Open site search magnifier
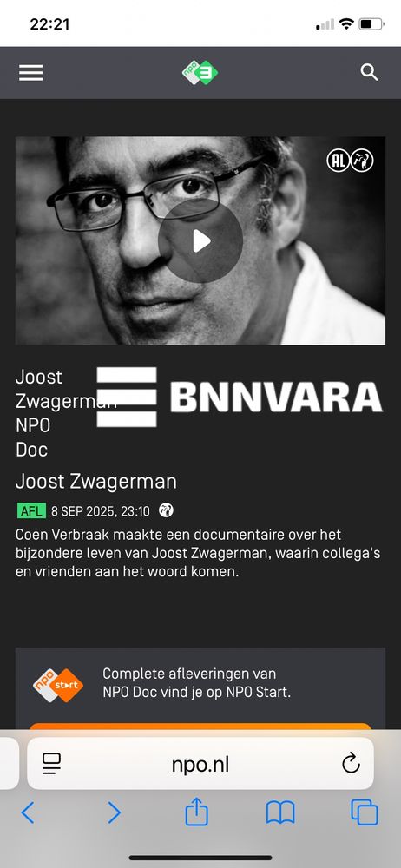Image resolution: width=401 pixels, height=868 pixels. [370, 73]
